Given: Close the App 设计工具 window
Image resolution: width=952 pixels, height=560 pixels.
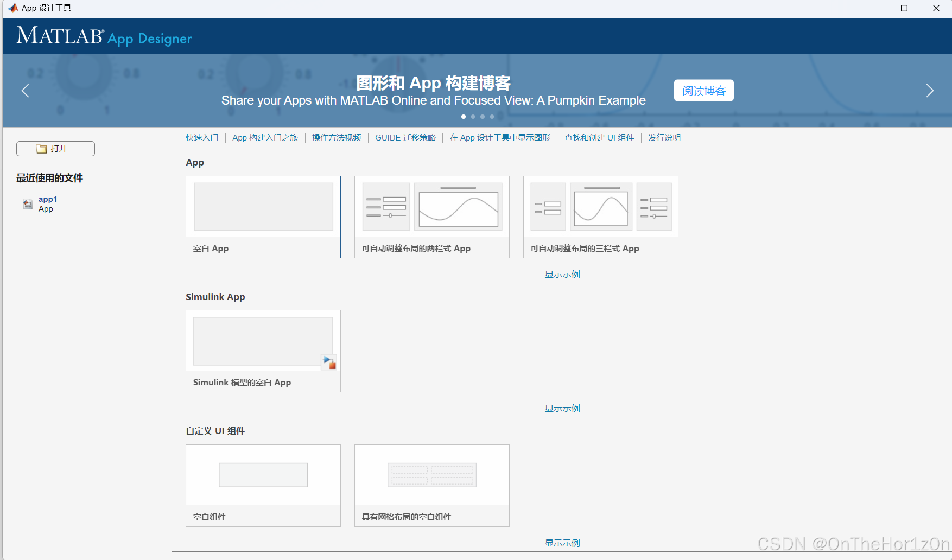Looking at the screenshot, I should click(936, 8).
